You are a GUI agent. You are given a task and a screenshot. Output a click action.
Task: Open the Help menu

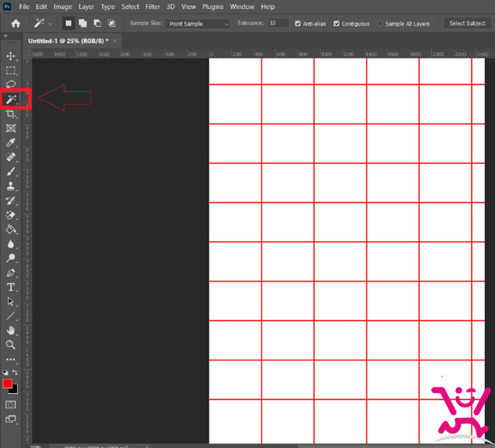268,7
